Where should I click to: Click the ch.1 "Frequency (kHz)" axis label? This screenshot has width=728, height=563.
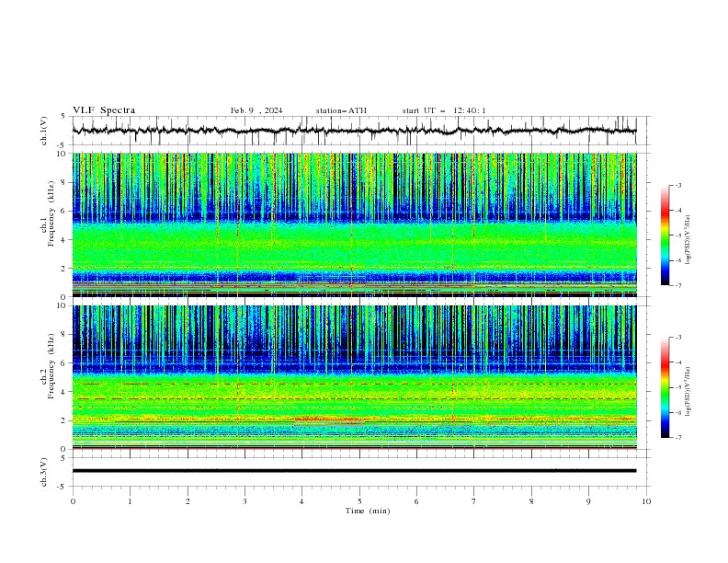pyautogui.click(x=51, y=213)
